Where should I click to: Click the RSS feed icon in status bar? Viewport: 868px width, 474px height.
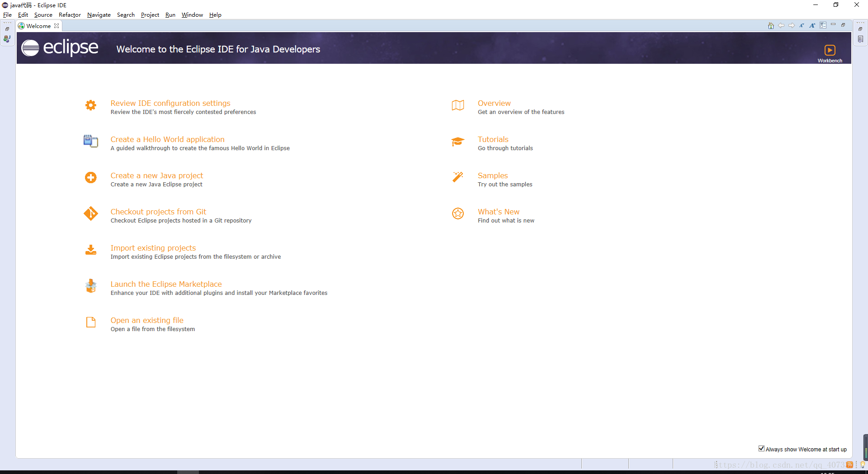click(x=849, y=465)
